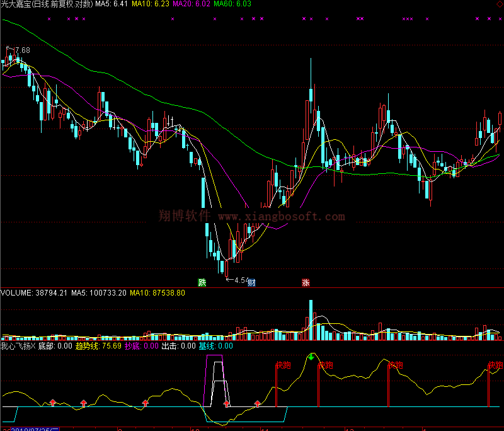This screenshot has width=504, height=431.
Task: Click the 快跑 label beside green arrow
Action: pyautogui.click(x=325, y=365)
